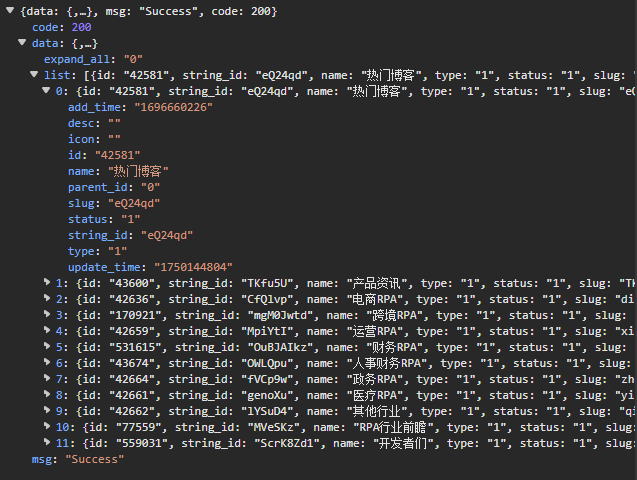Select the desc: "" property line
The image size is (637, 480).
point(94,123)
